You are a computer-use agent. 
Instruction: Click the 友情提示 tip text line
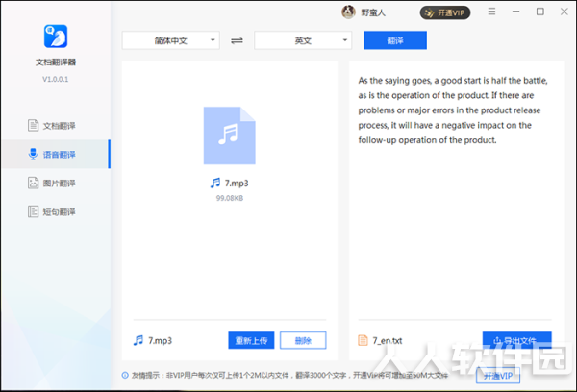pyautogui.click(x=289, y=375)
